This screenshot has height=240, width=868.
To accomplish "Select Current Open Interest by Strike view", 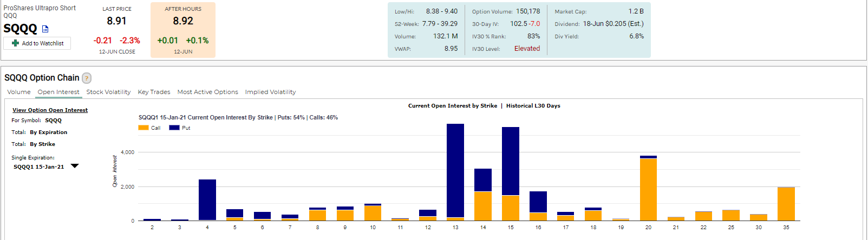I will (x=452, y=106).
